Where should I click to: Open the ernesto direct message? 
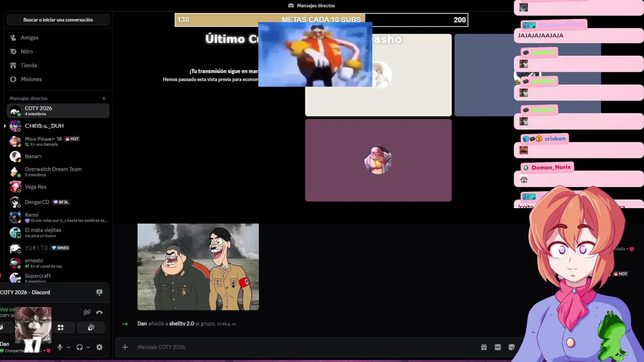(58, 263)
